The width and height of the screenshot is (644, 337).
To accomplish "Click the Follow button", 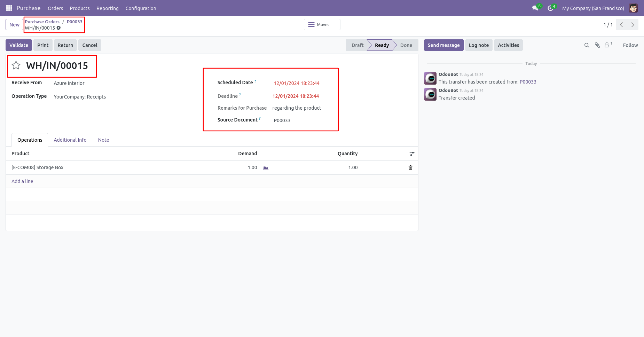I will (630, 45).
